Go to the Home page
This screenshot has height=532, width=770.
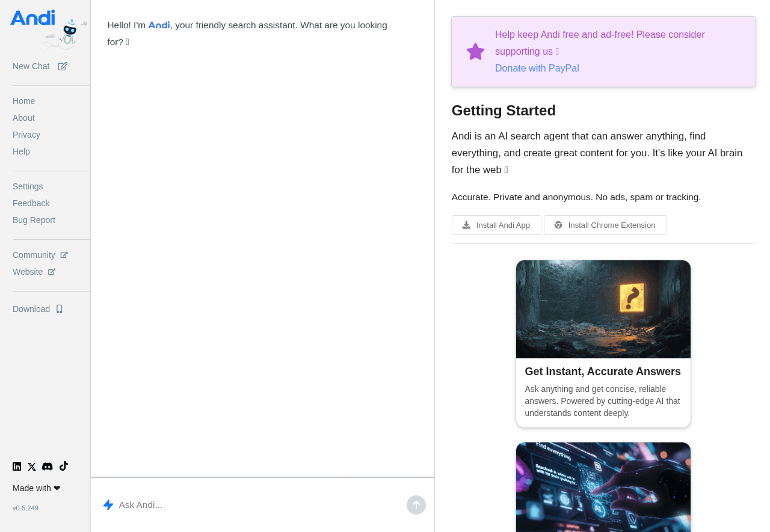pos(23,101)
